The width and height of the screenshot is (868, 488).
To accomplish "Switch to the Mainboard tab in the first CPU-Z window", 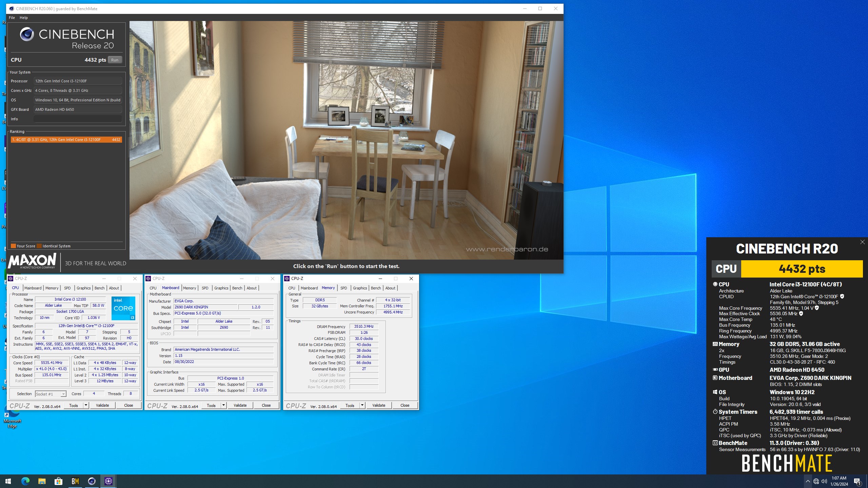I will point(33,288).
